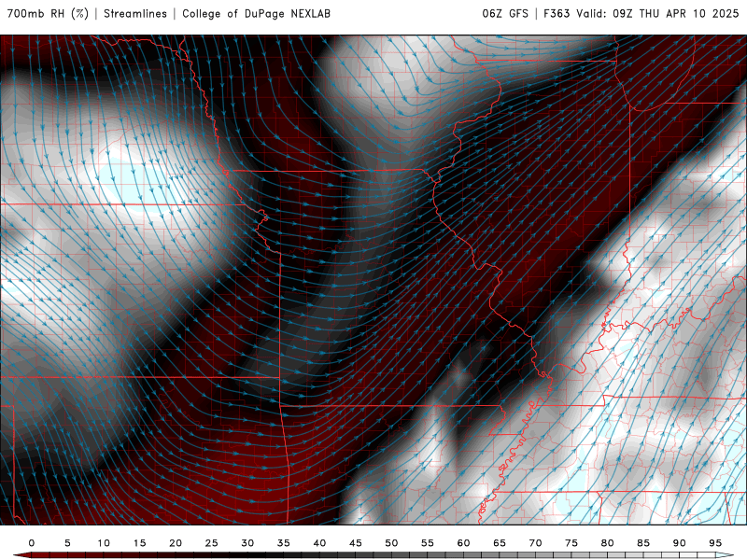747x560 pixels.
Task: Click the "55" colorbar scale label
Action: click(x=428, y=543)
